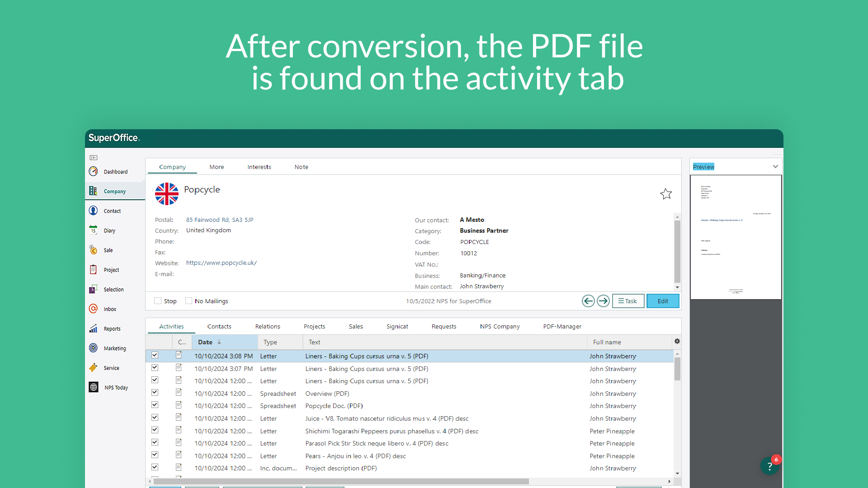Open document icon for Popcycle Doc. row
The image size is (868, 488).
(179, 405)
